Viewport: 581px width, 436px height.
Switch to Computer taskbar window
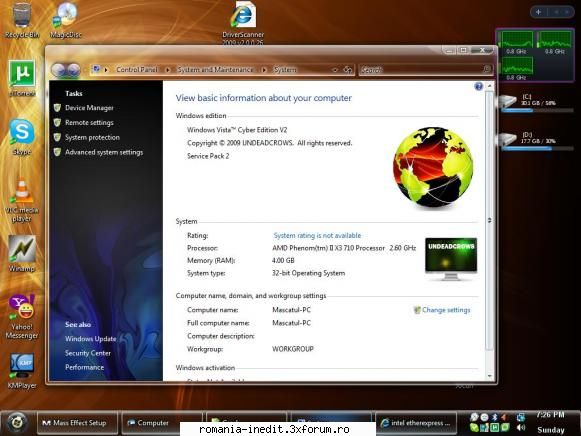(x=162, y=423)
